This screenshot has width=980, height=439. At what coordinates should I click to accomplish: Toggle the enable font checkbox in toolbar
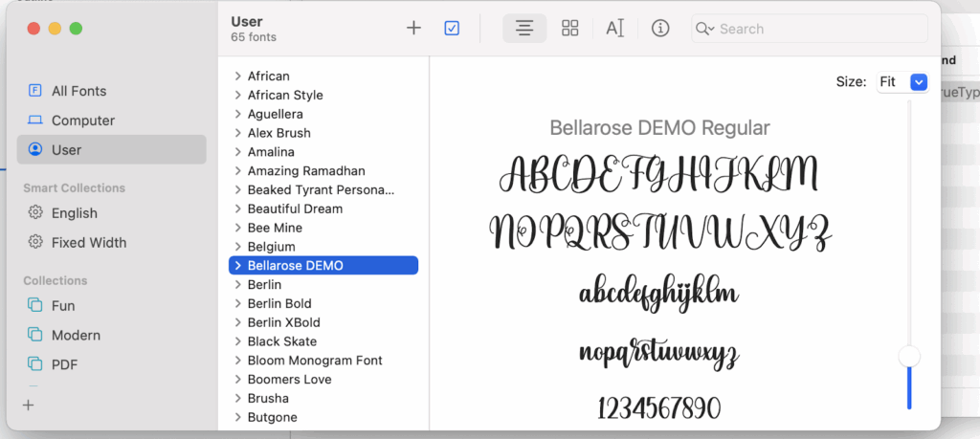(452, 29)
